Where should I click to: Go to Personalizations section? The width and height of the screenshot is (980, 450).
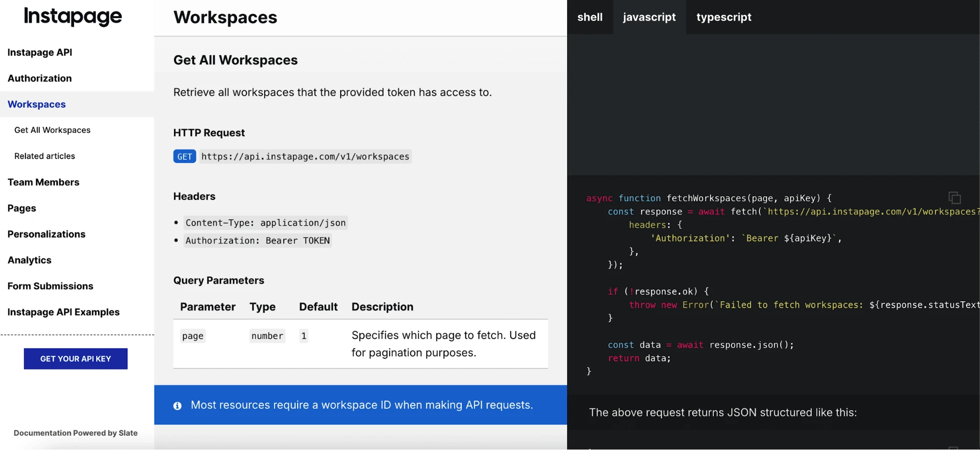(47, 235)
